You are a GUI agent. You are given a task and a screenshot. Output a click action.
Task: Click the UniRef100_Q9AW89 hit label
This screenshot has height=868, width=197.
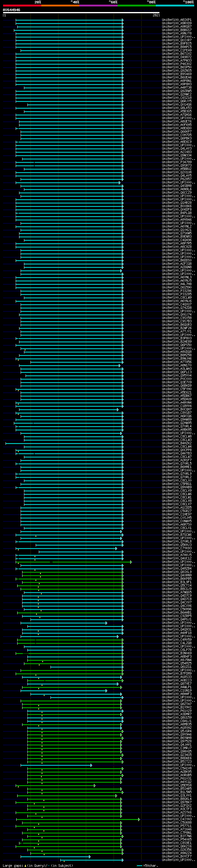[x=177, y=419]
